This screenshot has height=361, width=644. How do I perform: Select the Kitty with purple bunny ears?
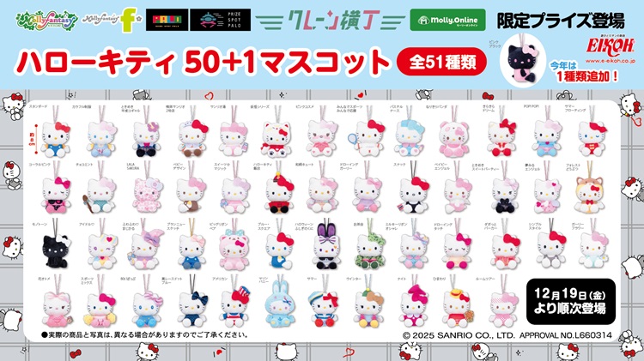click(x=325, y=245)
